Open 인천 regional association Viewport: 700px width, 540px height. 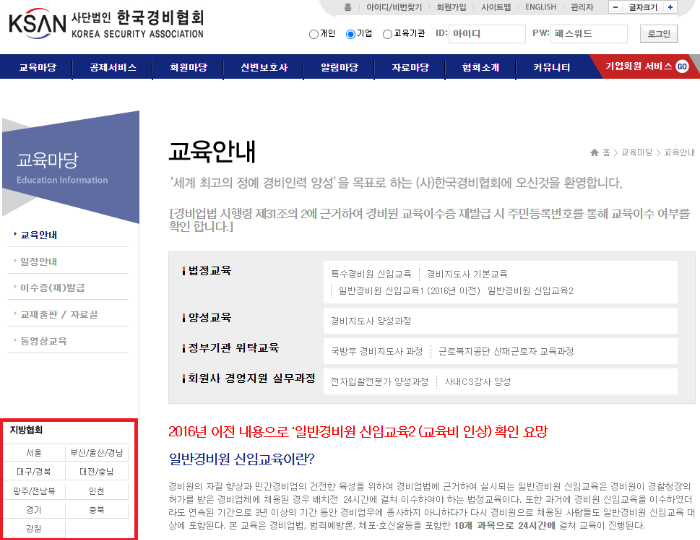point(96,491)
